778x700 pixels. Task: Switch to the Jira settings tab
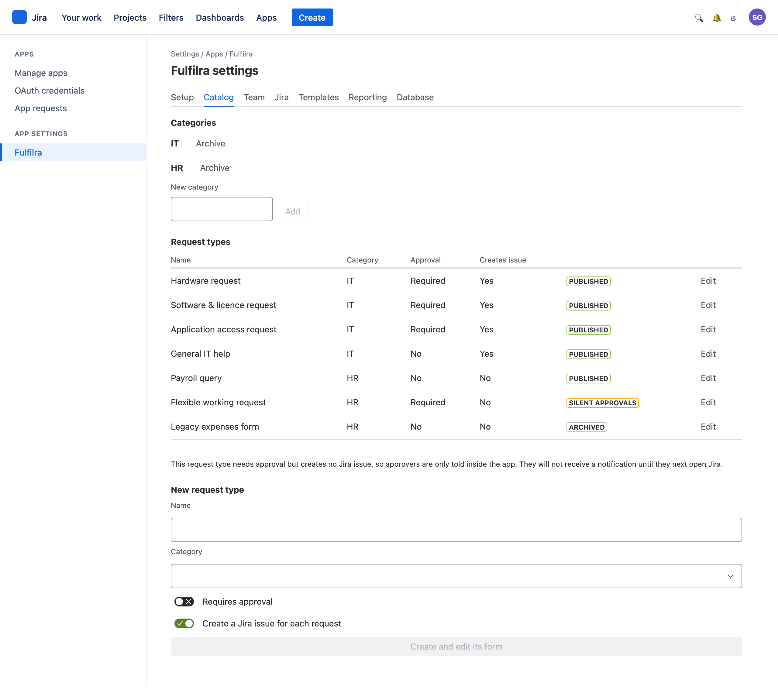282,97
